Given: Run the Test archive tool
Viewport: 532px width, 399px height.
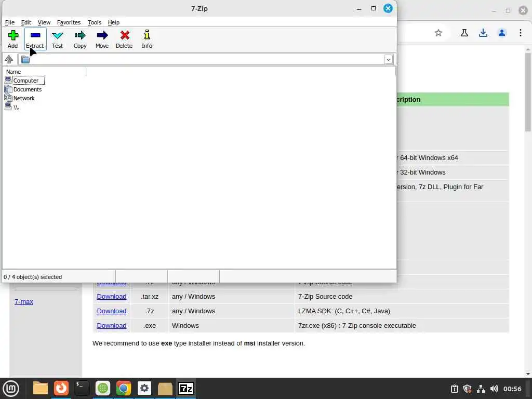Looking at the screenshot, I should (57, 39).
